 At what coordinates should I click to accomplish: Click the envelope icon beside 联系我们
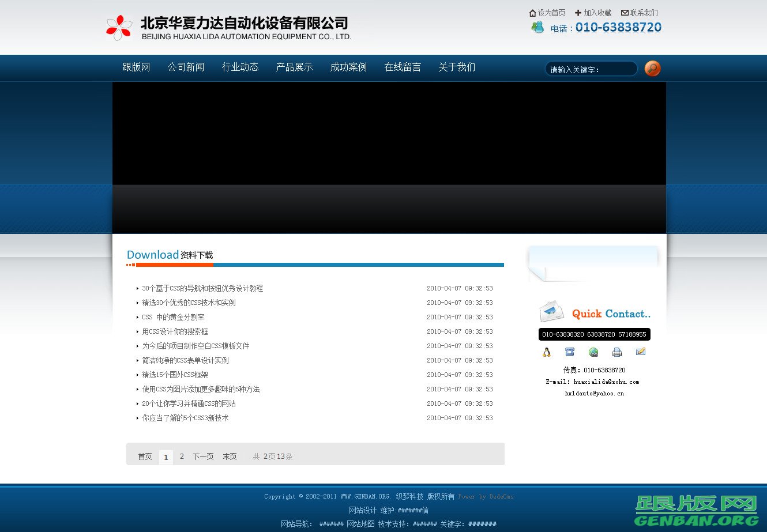coord(625,13)
